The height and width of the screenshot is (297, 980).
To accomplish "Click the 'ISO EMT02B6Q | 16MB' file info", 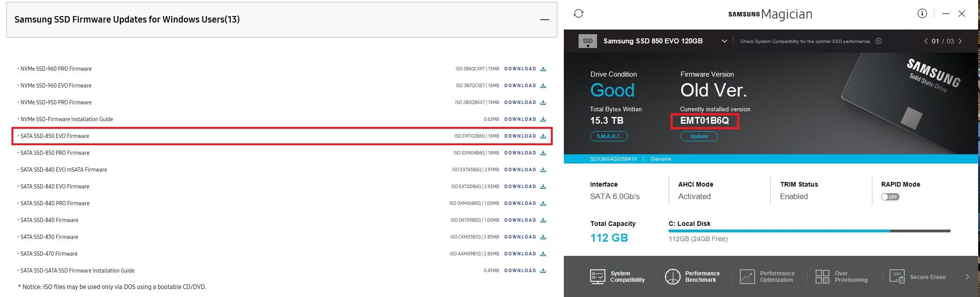I will (477, 136).
